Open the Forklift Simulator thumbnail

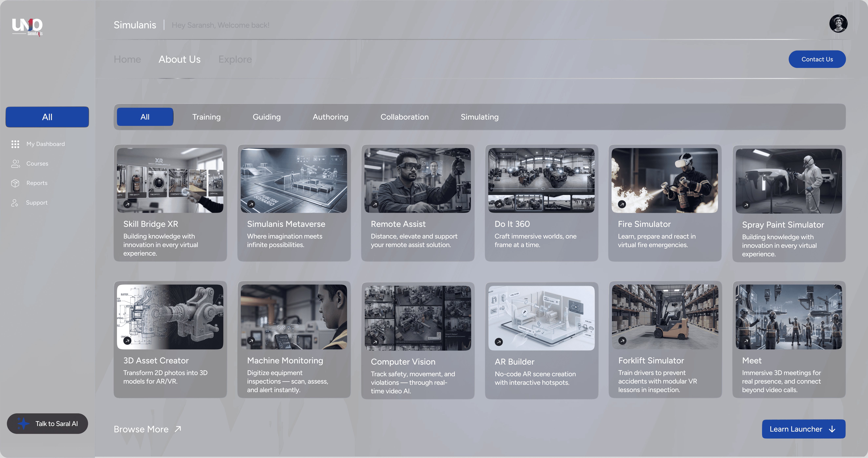665,317
